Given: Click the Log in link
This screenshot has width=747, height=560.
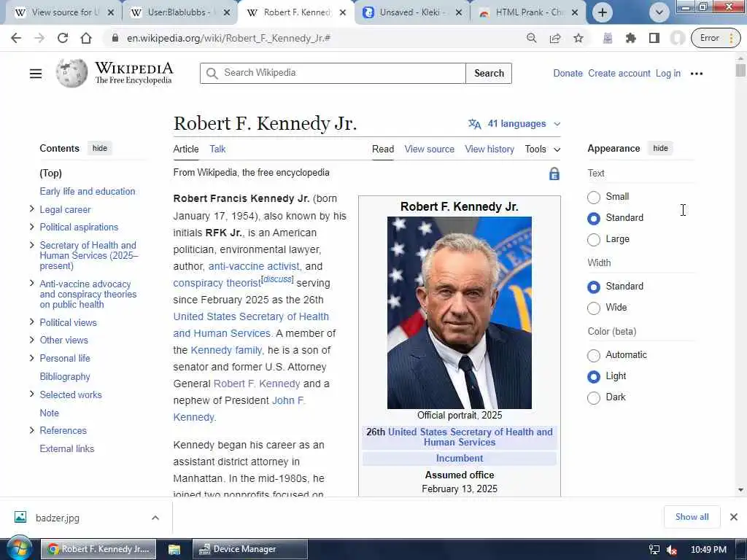Looking at the screenshot, I should click(668, 74).
